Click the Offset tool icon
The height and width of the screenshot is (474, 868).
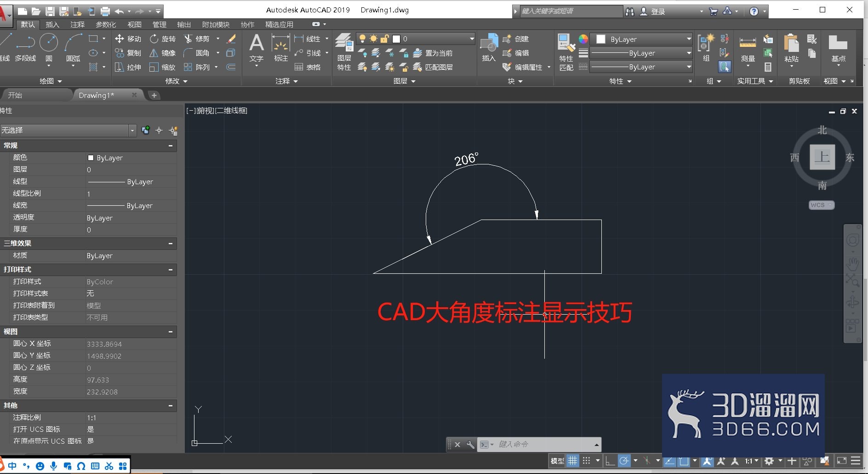point(231,67)
